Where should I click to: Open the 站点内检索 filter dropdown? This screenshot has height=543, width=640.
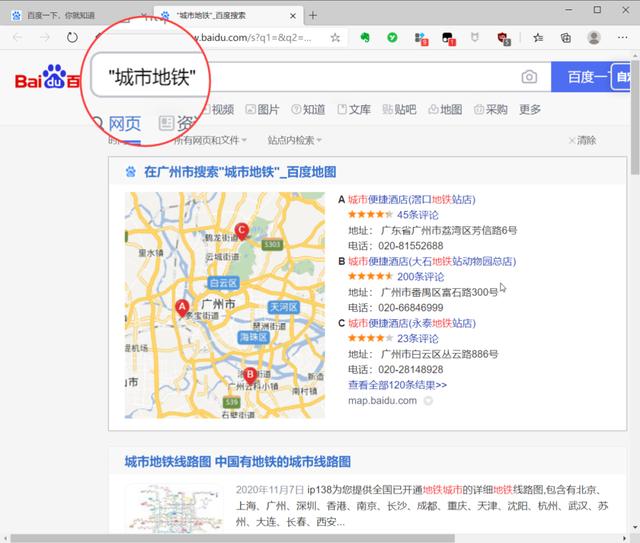point(295,140)
